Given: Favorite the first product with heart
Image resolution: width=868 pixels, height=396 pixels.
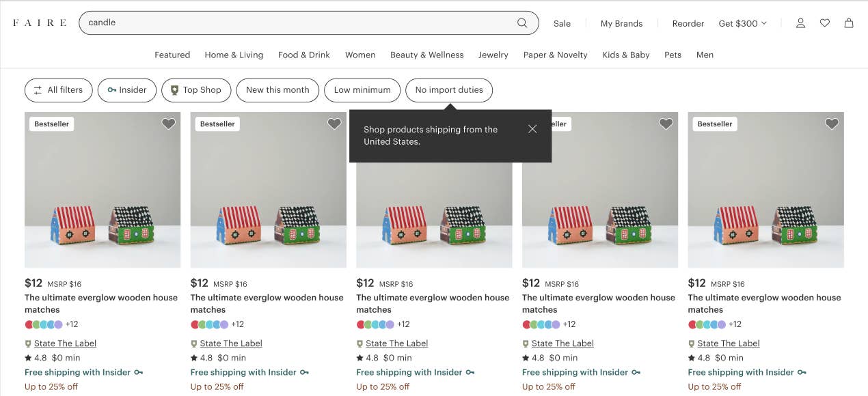Looking at the screenshot, I should click(x=168, y=124).
